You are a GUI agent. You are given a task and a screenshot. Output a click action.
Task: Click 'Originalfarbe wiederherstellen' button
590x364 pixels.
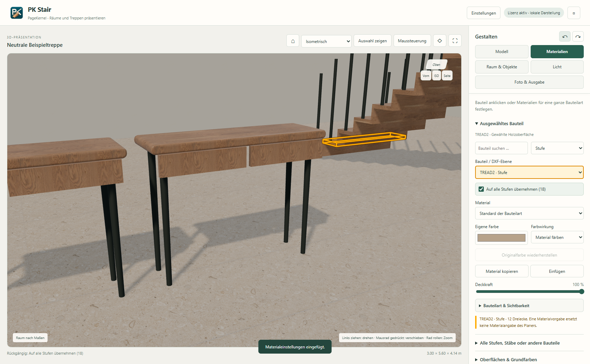(x=529, y=255)
